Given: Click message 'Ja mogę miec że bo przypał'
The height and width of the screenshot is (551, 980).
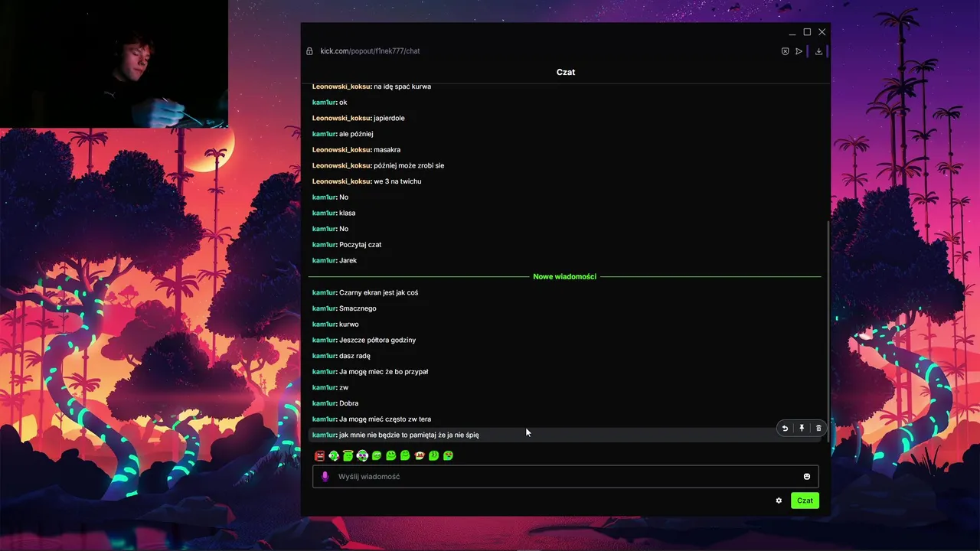Looking at the screenshot, I should click(384, 372).
